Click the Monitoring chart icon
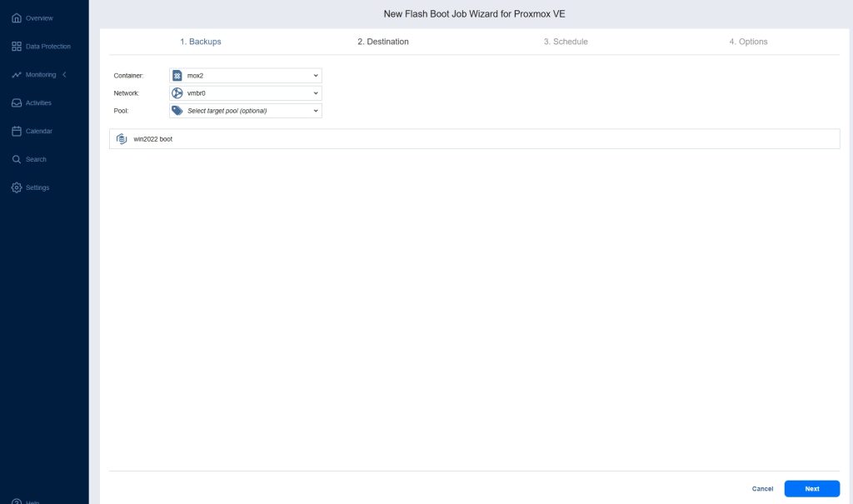 click(17, 75)
